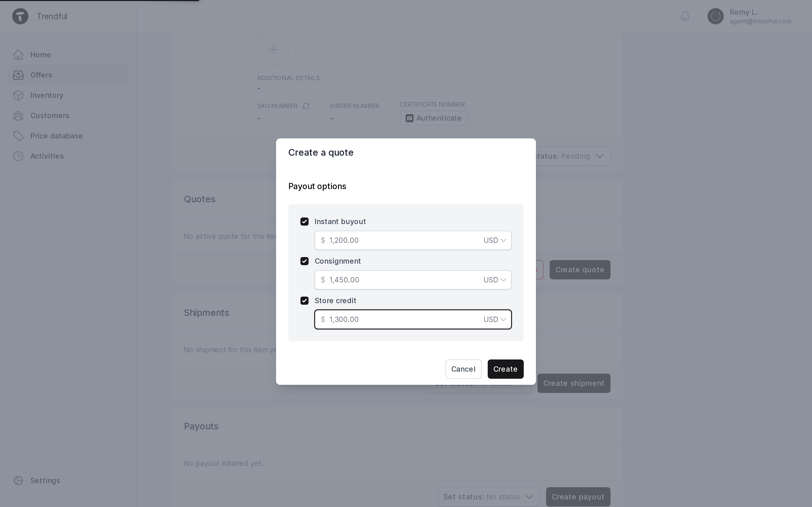Click the Home house icon
Viewport: 812px width, 507px height.
coord(18,55)
